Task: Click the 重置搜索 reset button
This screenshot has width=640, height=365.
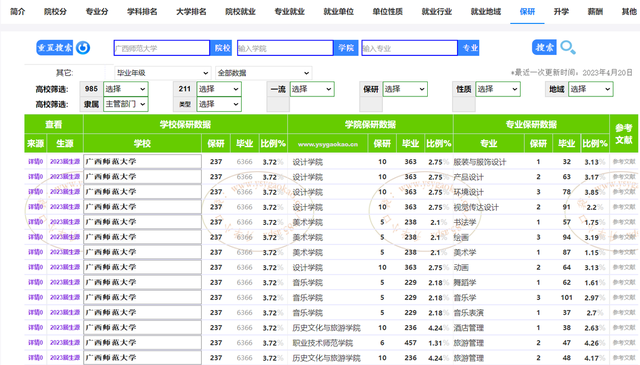Action: click(55, 48)
